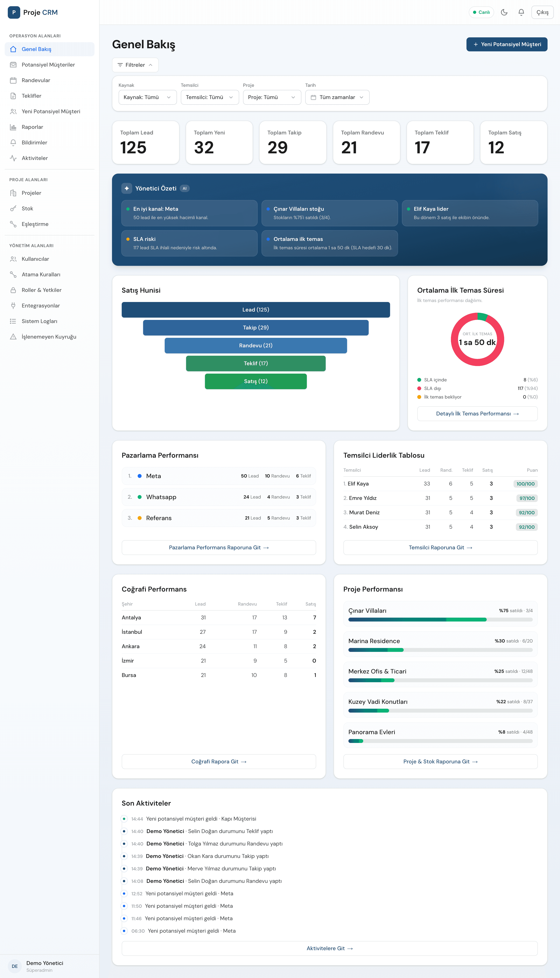The width and height of the screenshot is (560, 978).
Task: Click the Proje CRM logo icon
Action: pos(14,12)
